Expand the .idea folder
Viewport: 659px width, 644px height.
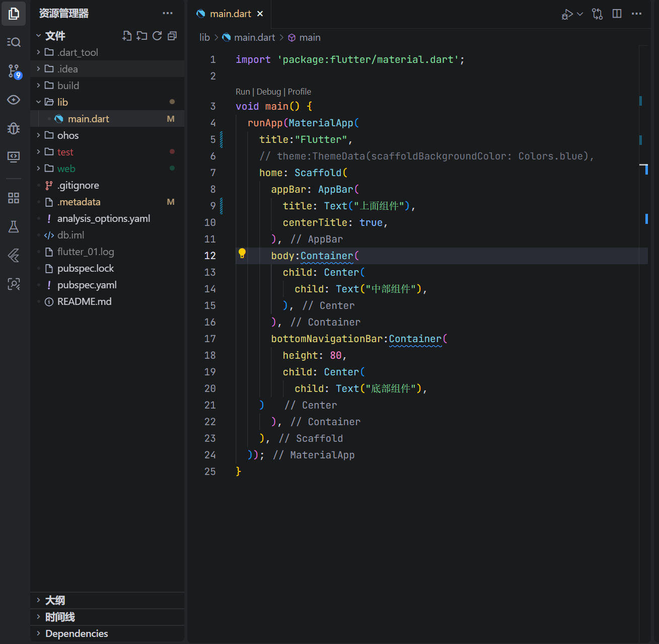tap(107, 69)
